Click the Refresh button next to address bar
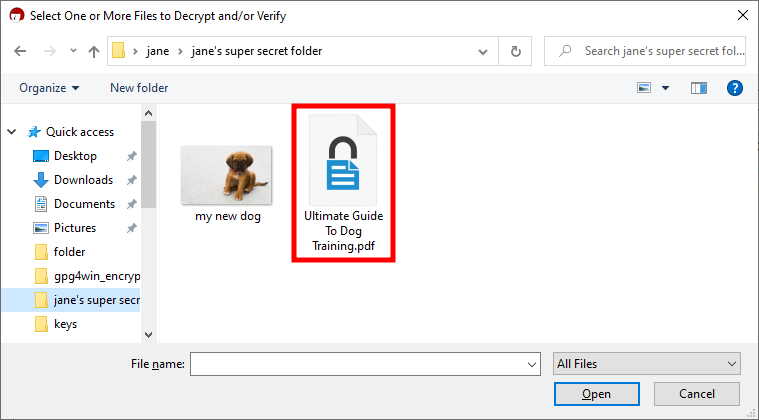Screen dimensions: 759x420 (x=516, y=51)
